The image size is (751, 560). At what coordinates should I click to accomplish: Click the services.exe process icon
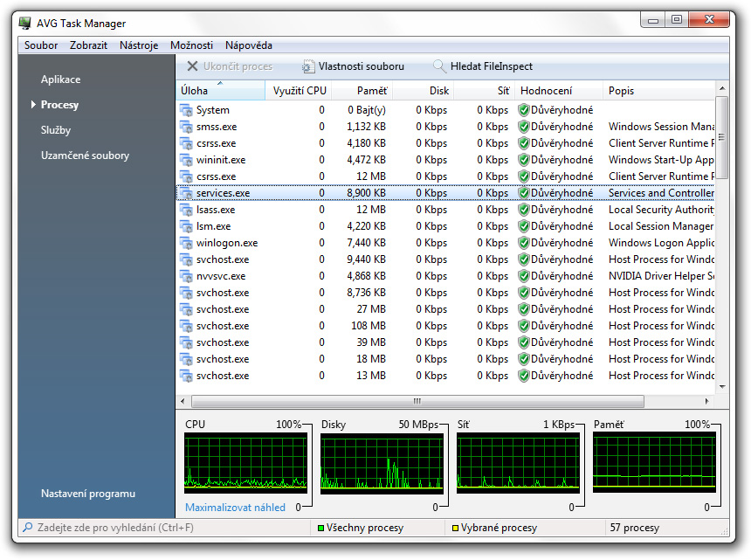coord(186,193)
